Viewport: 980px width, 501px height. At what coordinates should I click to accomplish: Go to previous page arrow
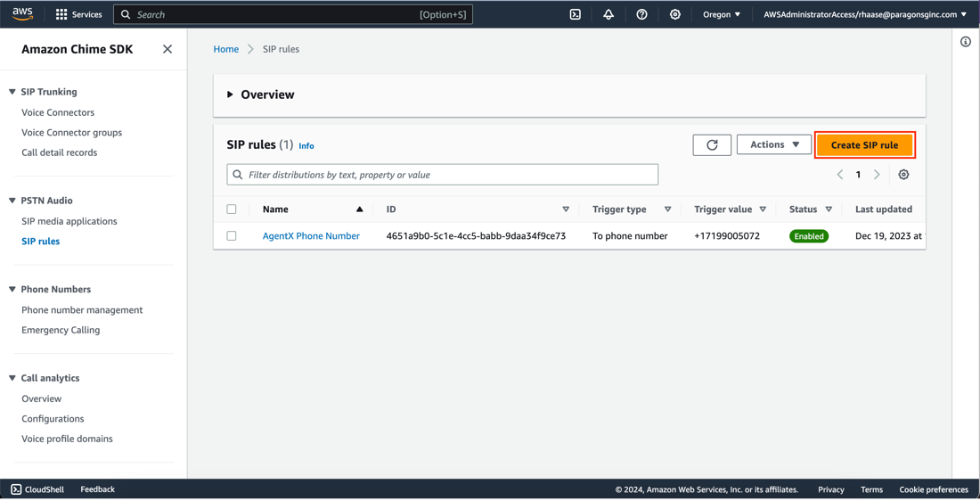point(840,175)
